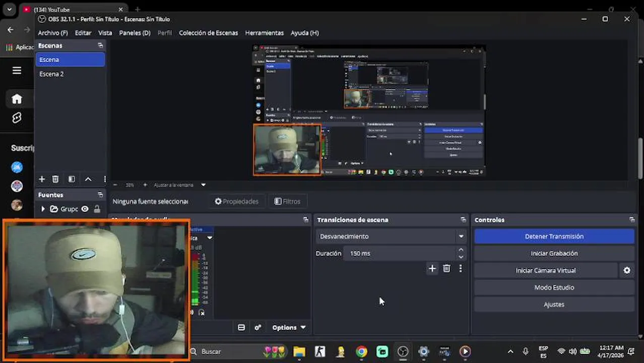Pop out the Controles dock panel
644x363 pixels.
coord(631,220)
